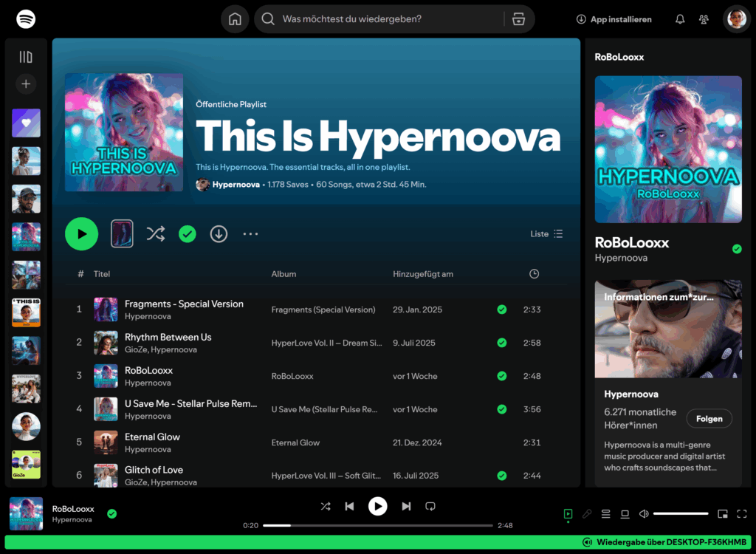The height and width of the screenshot is (554, 756).
Task: Open the Informationen zum artist photo card
Action: 668,329
